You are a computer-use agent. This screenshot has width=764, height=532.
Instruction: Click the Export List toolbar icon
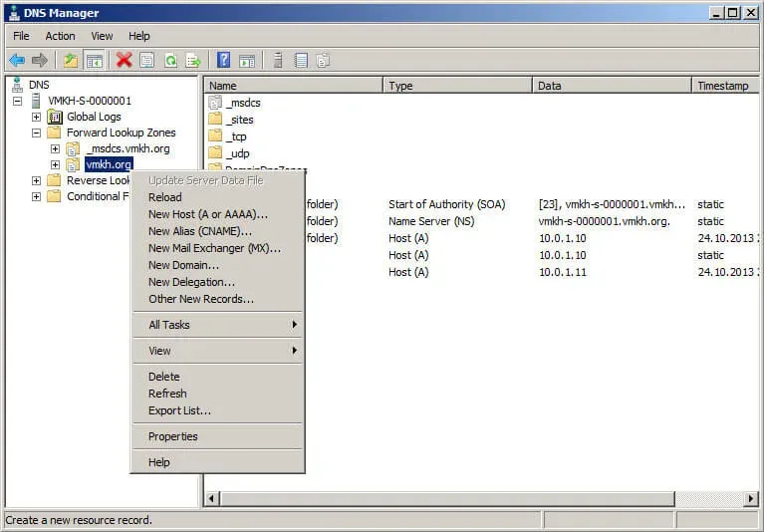(193, 61)
